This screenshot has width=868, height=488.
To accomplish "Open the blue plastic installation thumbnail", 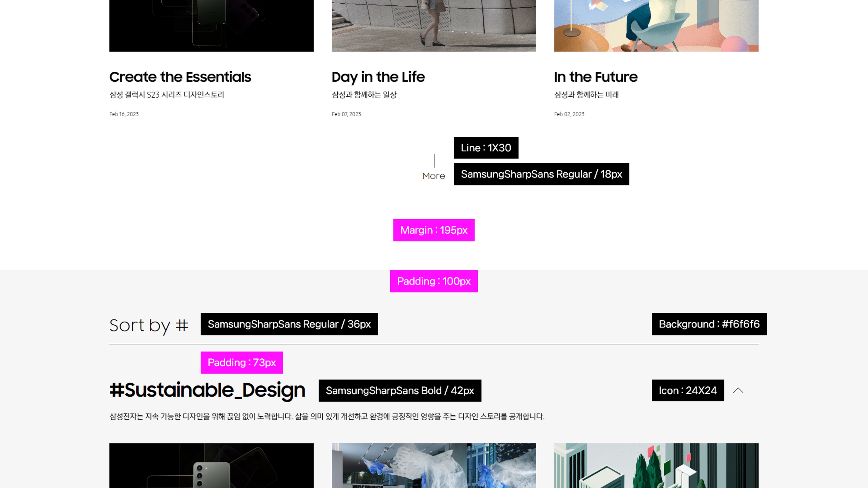I will [x=434, y=465].
